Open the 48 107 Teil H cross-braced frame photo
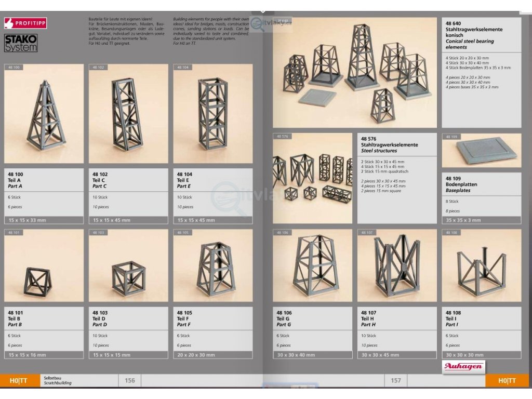The image size is (532, 399). 397,265
